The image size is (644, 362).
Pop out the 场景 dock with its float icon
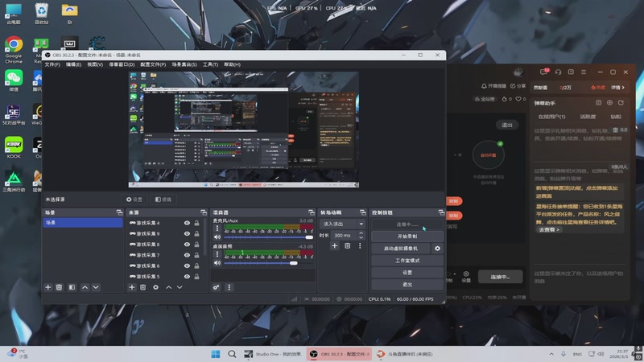tap(119, 212)
